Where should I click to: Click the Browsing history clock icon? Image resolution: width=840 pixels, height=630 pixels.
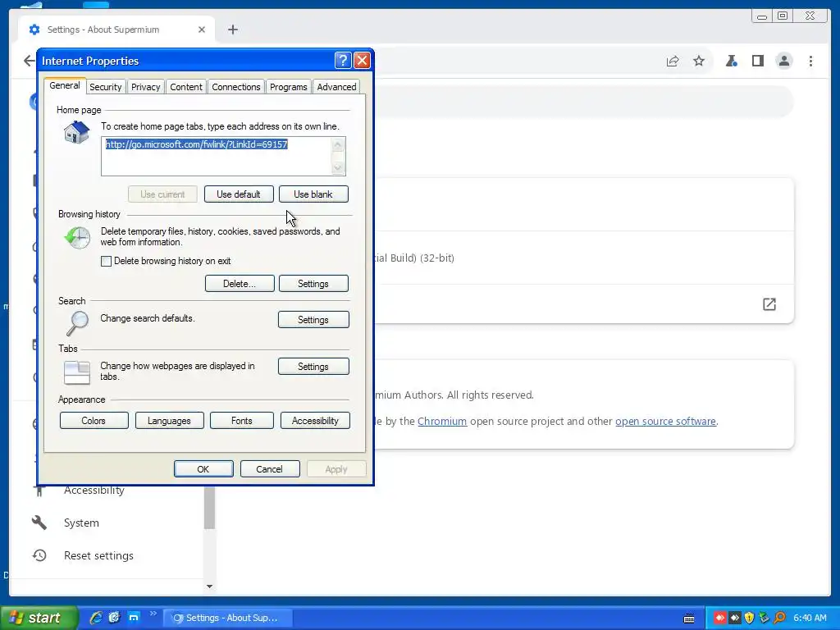(78, 237)
